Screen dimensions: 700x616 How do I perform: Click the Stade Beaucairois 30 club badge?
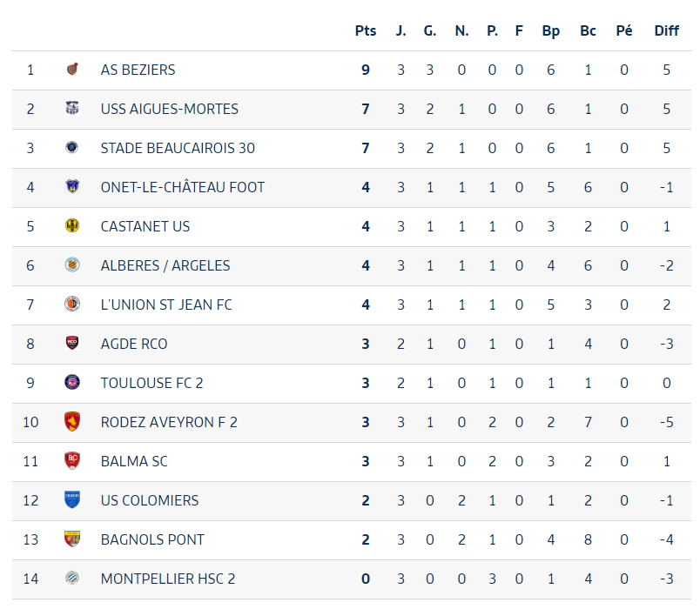tap(72, 148)
